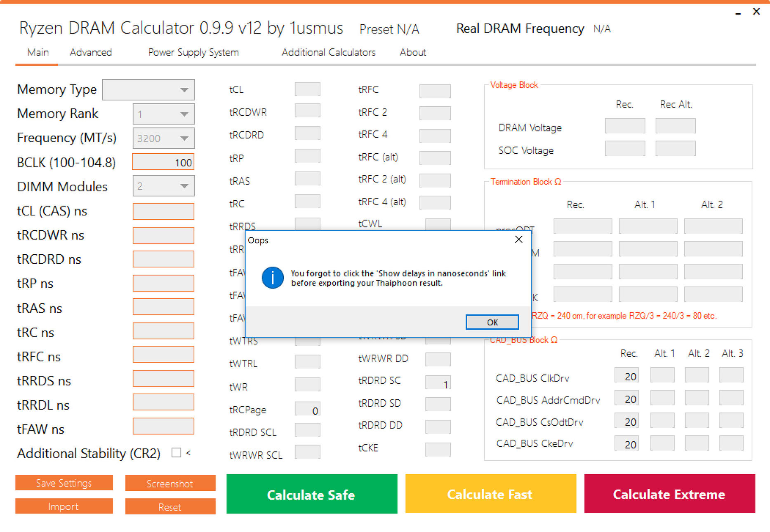Click the tRFC output field
770x532 pixels.
(x=435, y=91)
